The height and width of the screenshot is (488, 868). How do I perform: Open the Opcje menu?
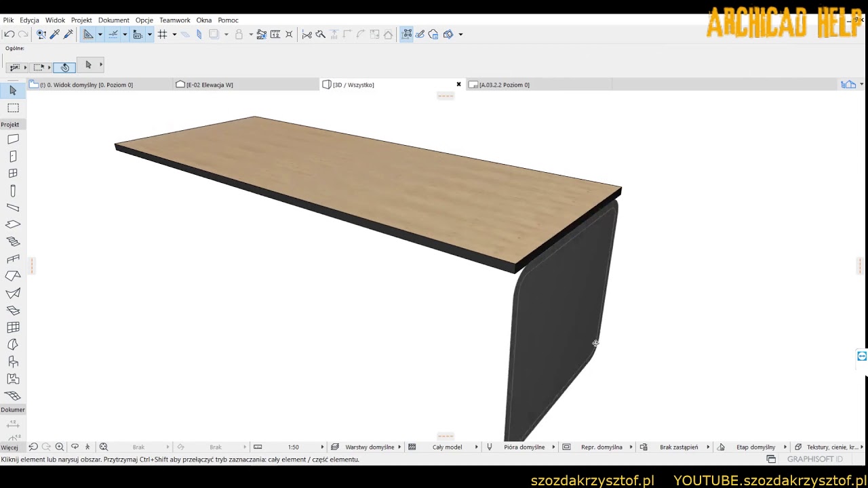point(144,20)
